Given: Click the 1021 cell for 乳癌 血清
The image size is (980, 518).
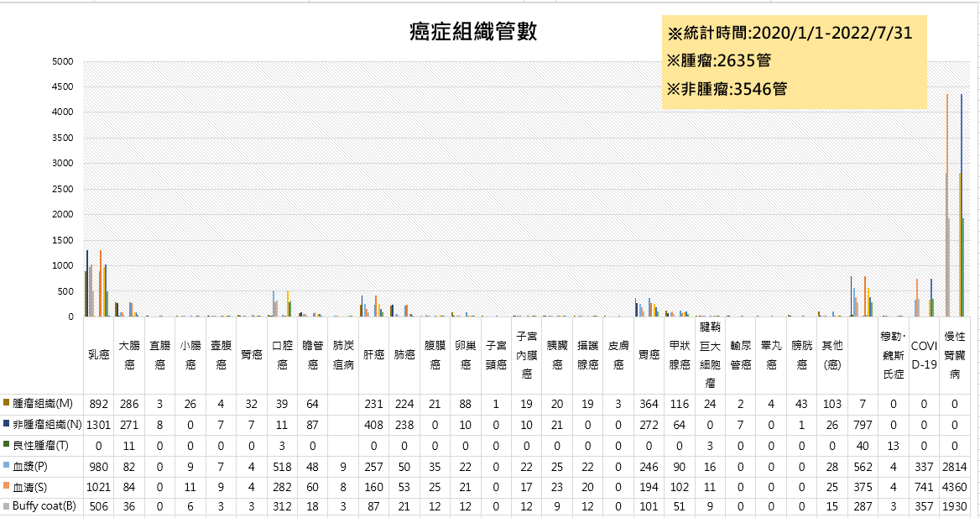Looking at the screenshot, I should 99,487.
